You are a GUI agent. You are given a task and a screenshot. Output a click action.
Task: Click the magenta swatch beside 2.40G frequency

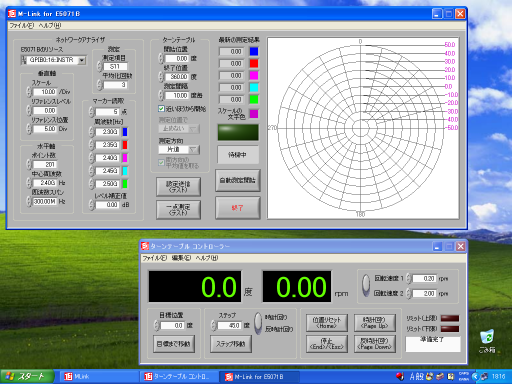[125, 158]
